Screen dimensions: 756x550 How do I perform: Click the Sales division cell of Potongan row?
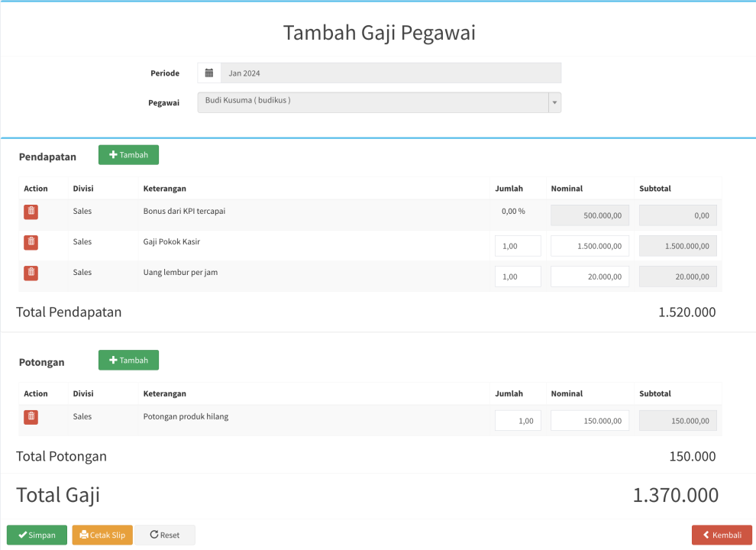[x=82, y=416]
